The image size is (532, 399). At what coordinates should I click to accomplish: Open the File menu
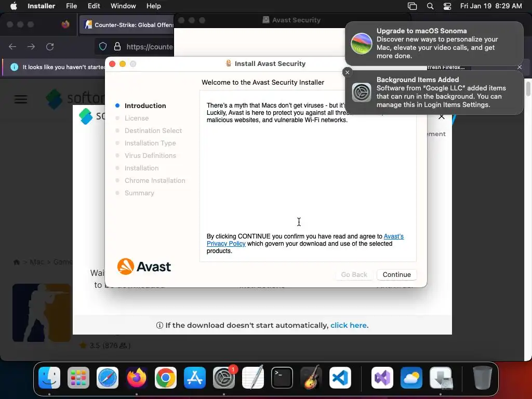pos(71,6)
